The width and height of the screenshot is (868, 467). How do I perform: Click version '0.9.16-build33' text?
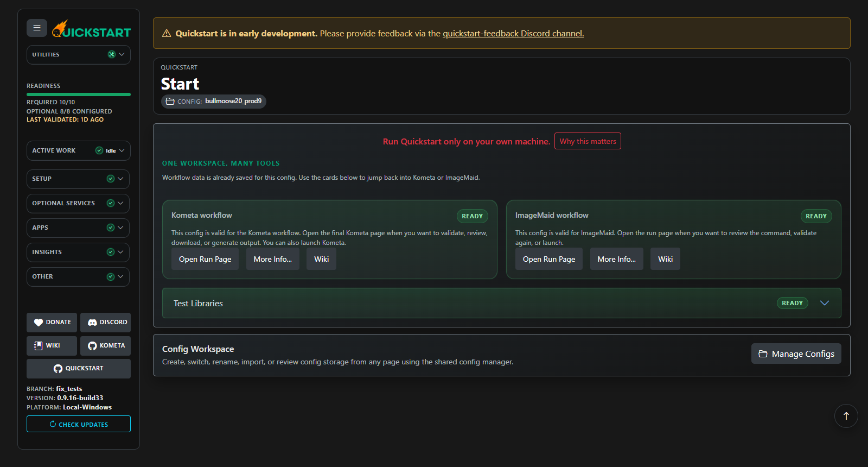pyautogui.click(x=80, y=398)
